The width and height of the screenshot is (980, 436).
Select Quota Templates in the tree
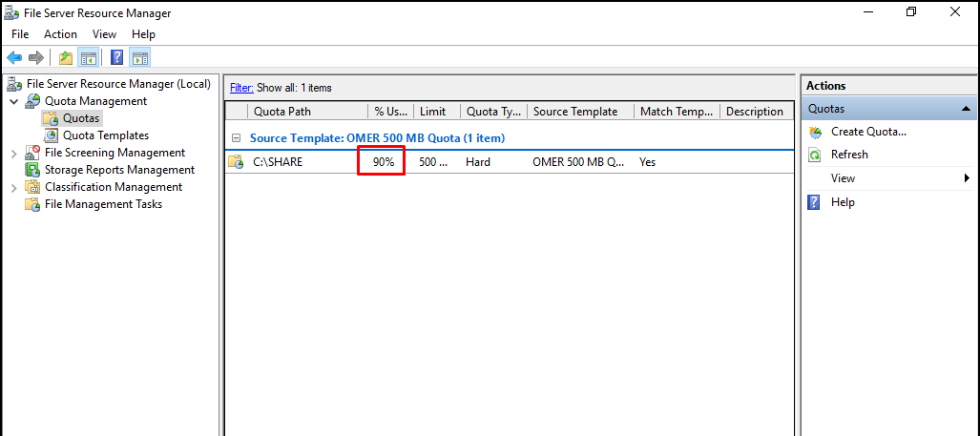[x=106, y=135]
